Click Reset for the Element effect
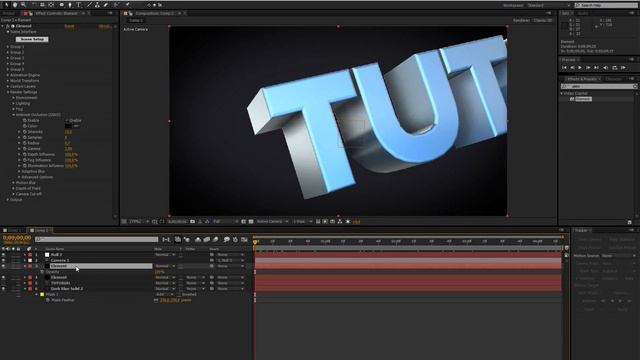Viewport: 640px width, 360px height. tap(69, 26)
